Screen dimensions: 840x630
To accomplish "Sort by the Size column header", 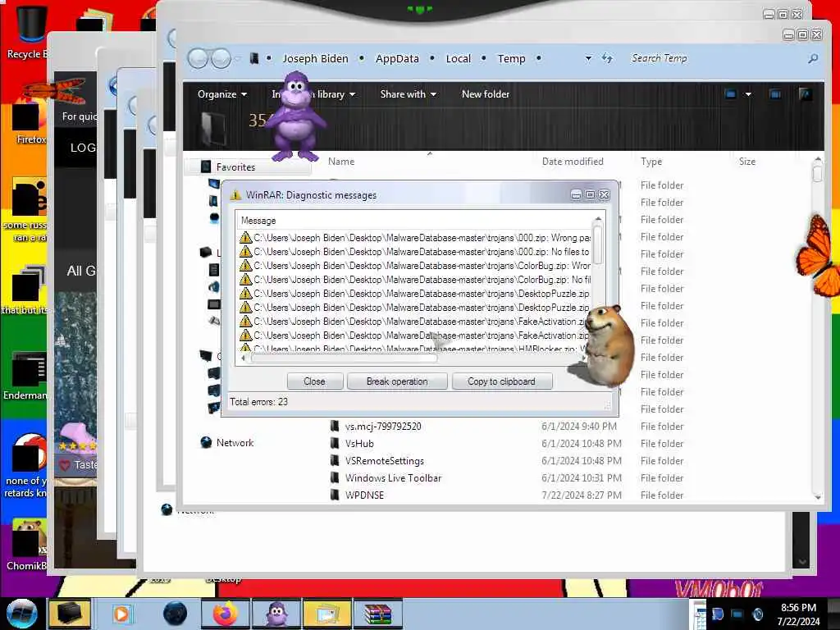I will [746, 162].
